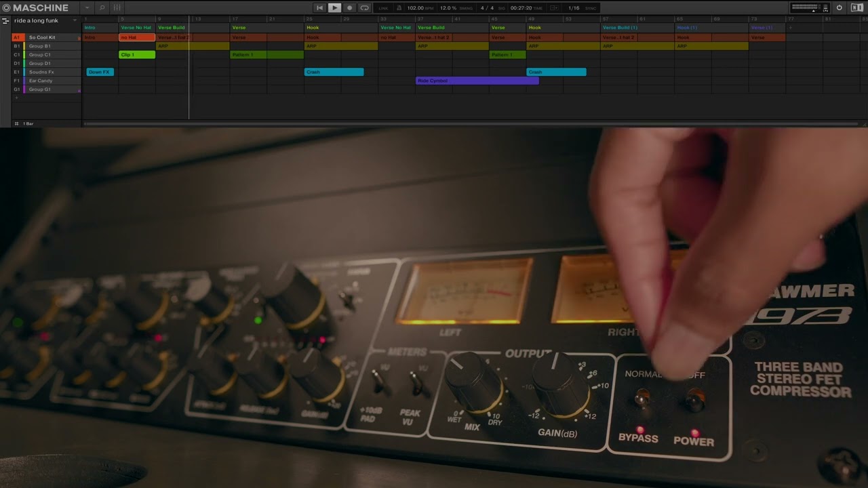This screenshot has height=488, width=868.
Task: Select the purple Ride Cymbol clip
Action: point(477,81)
